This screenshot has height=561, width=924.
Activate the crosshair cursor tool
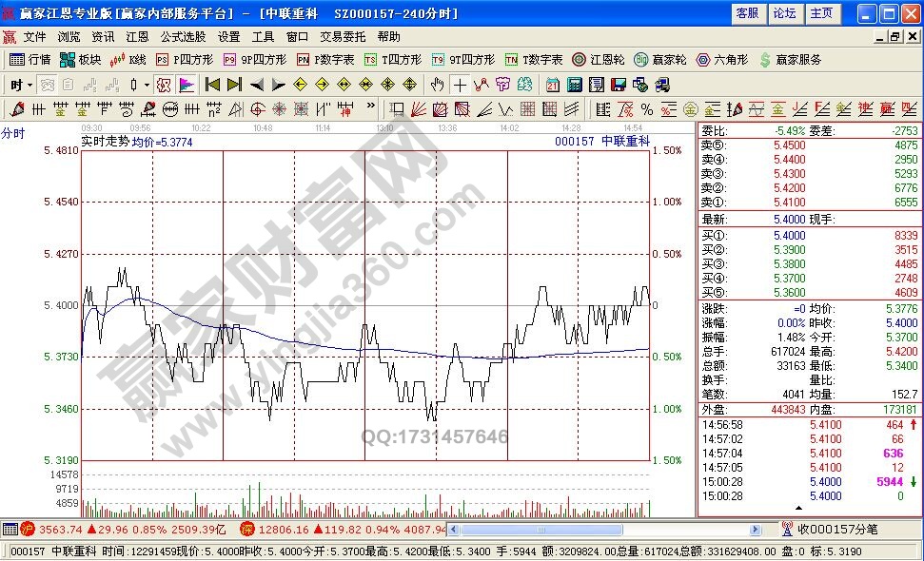tap(458, 85)
